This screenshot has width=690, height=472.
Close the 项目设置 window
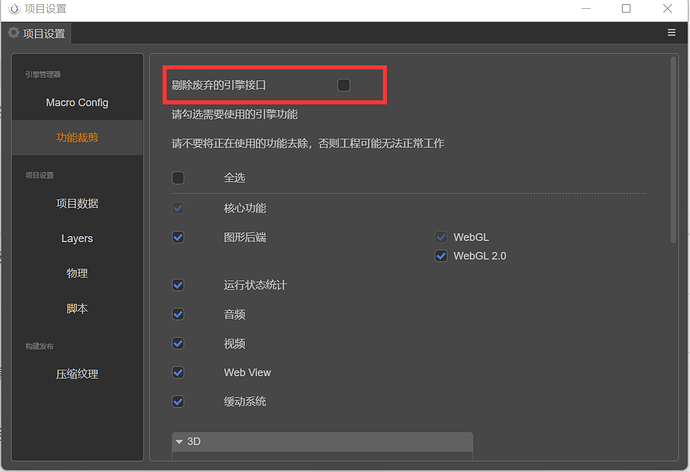[x=667, y=9]
